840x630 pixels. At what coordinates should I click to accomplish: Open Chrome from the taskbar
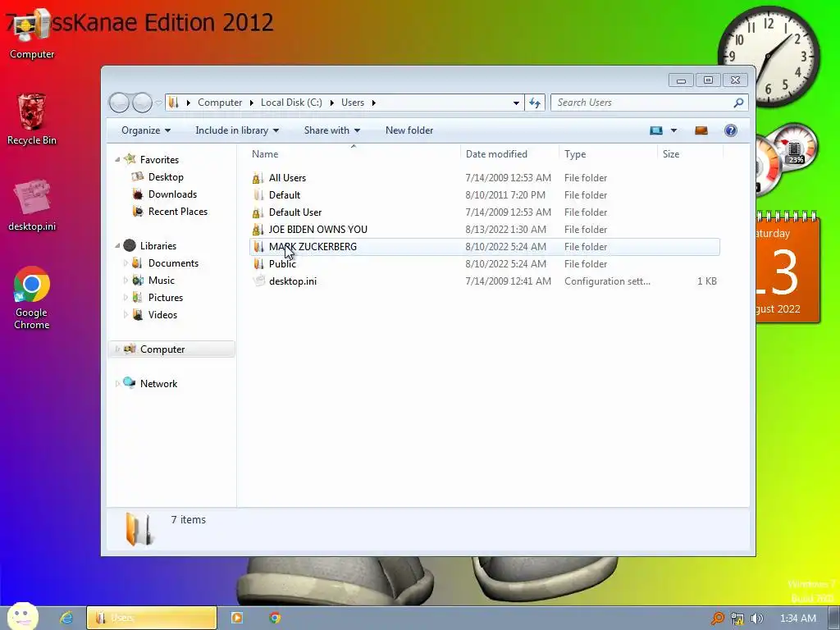tap(275, 618)
